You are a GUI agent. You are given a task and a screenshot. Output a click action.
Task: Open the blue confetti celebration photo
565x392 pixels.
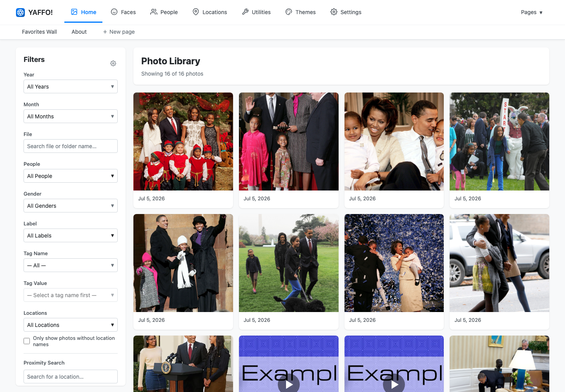coord(394,263)
